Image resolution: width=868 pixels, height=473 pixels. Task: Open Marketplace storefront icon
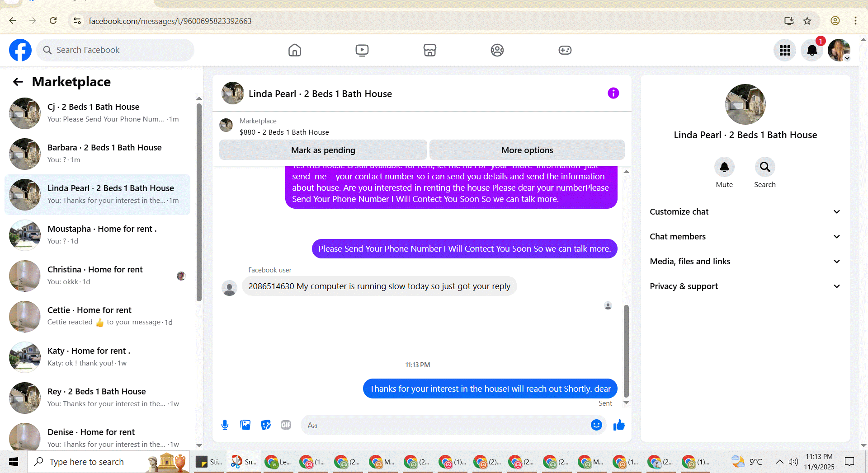click(x=430, y=50)
